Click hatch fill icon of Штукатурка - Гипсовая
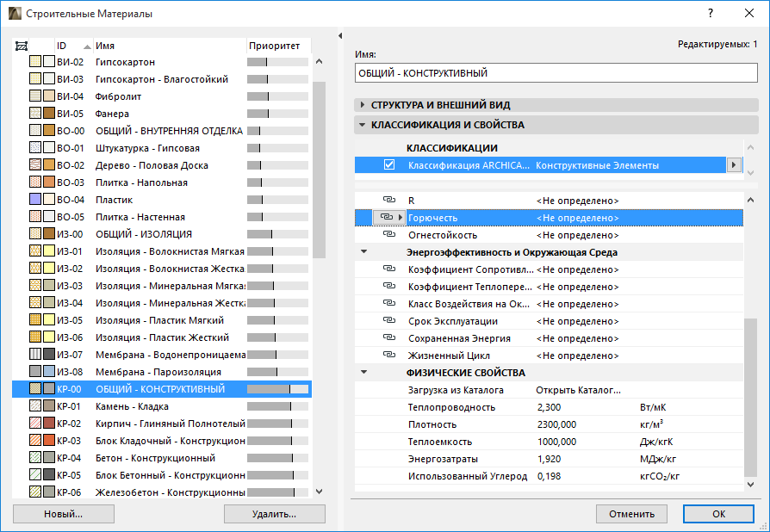 coord(34,148)
